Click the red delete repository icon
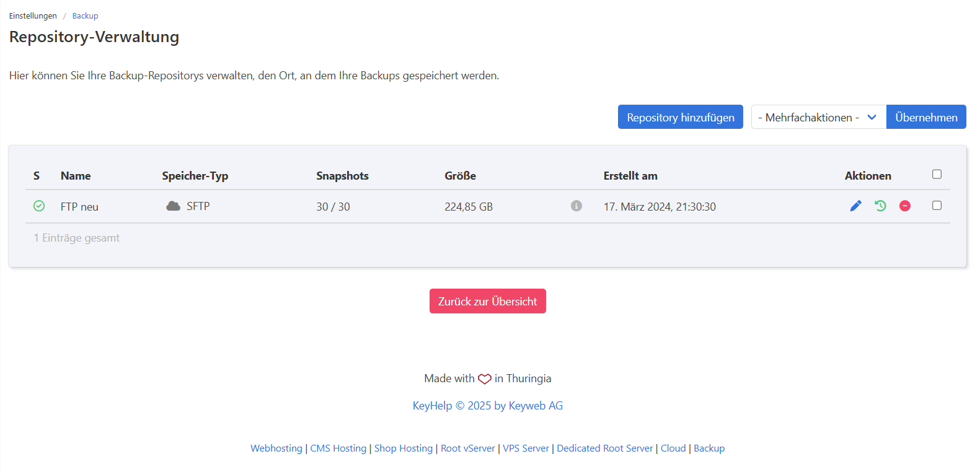The height and width of the screenshot is (472, 980). (905, 206)
